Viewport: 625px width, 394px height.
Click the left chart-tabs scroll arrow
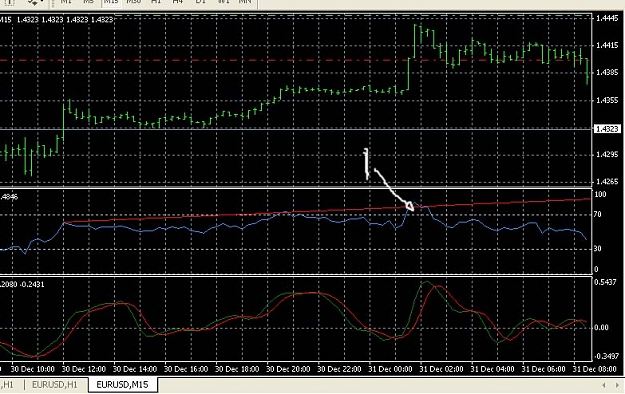point(604,385)
